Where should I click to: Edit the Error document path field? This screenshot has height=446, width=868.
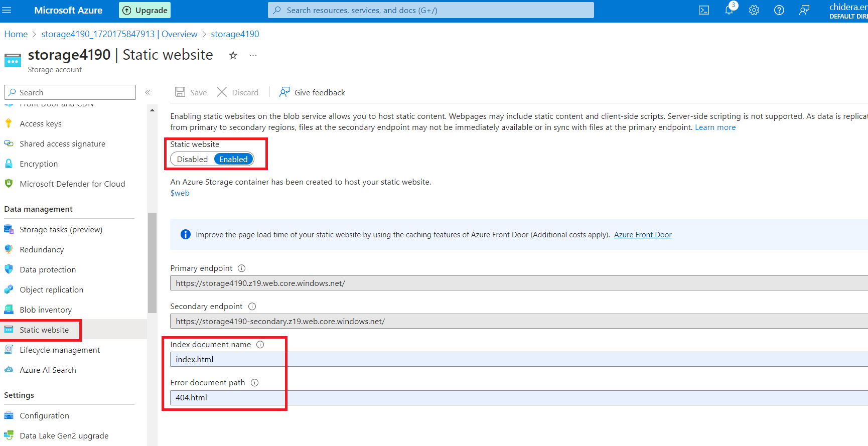(519, 398)
